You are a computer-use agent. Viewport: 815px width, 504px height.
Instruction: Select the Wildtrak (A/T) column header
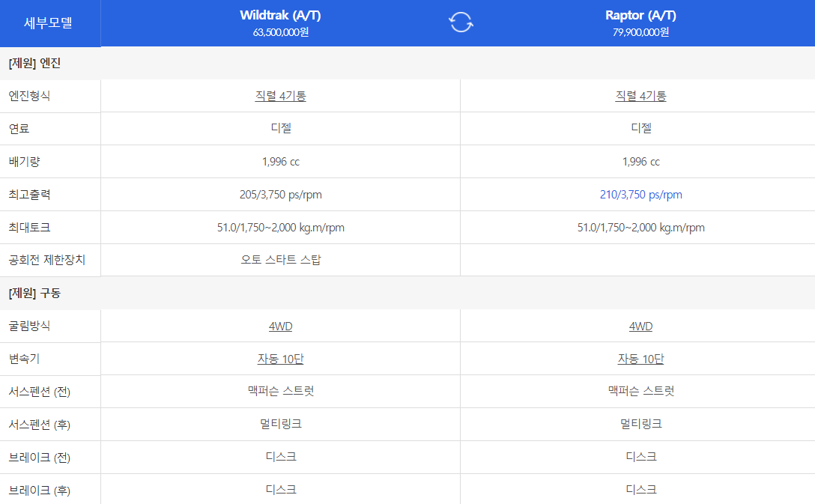tap(281, 16)
